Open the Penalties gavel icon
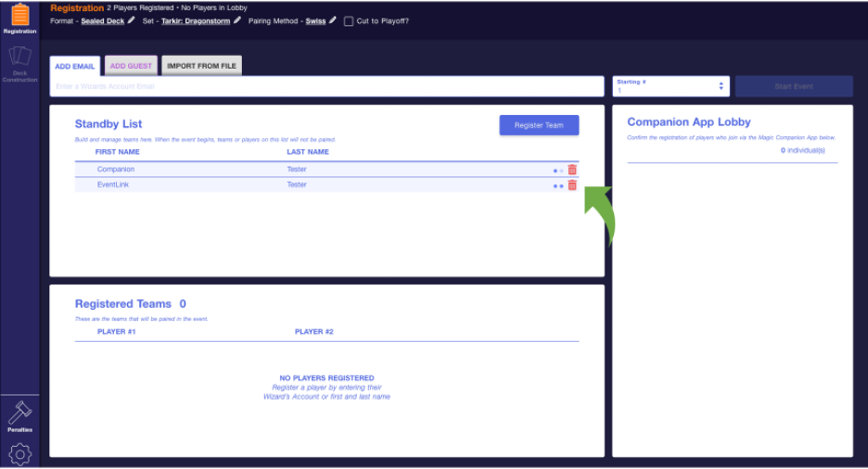This screenshot has width=868, height=469. coord(19,416)
